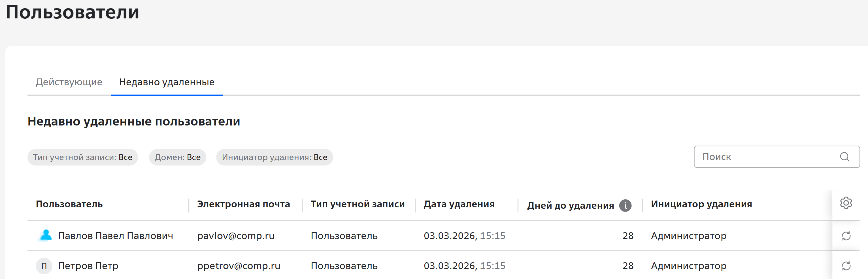Viewport: 868px width, 279px height.
Task: Open Тип учетной записи filter
Action: (x=82, y=157)
